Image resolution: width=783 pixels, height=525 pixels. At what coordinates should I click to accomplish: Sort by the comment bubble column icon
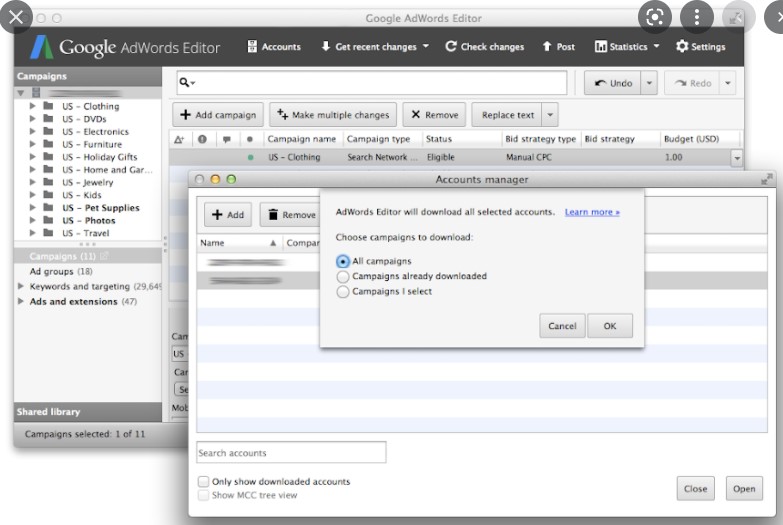click(x=227, y=139)
